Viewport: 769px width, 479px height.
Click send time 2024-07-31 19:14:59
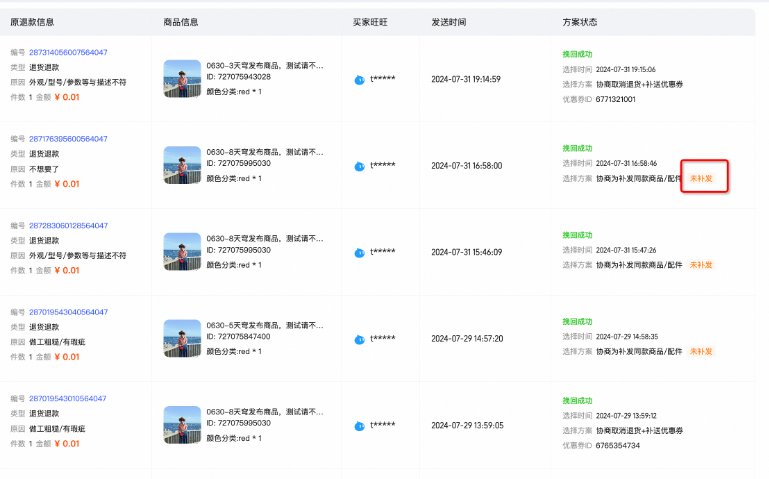point(466,79)
